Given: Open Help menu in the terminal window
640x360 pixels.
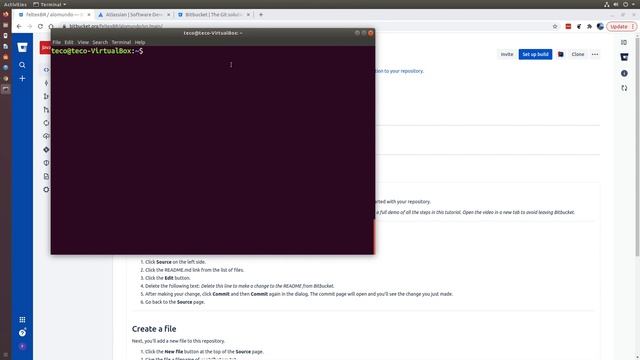Looking at the screenshot, I should click(x=140, y=42).
